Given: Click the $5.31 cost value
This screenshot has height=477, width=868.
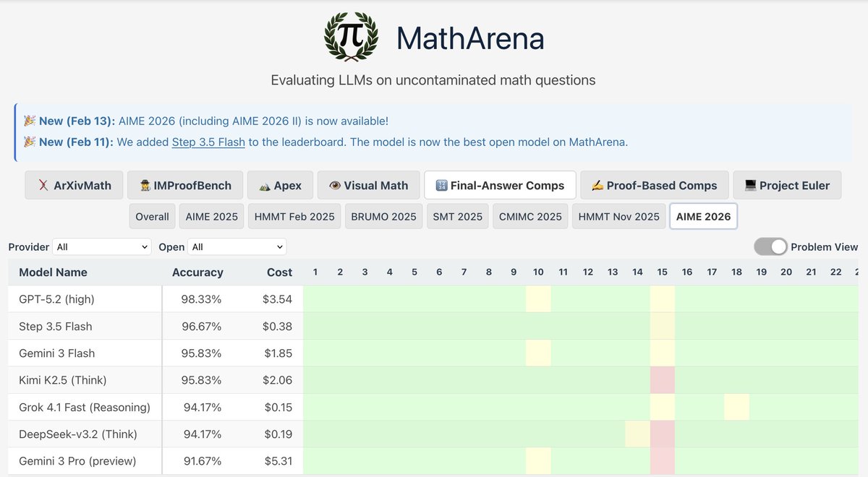Looking at the screenshot, I should click(x=278, y=461).
